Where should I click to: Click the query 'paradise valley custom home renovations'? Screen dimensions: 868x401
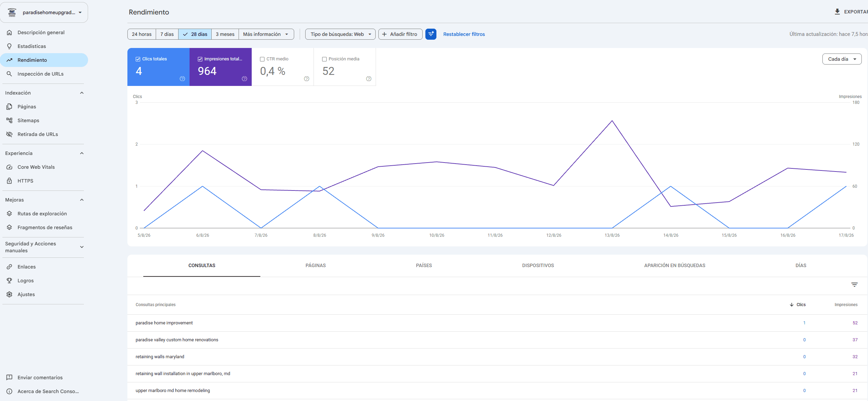[x=177, y=340]
